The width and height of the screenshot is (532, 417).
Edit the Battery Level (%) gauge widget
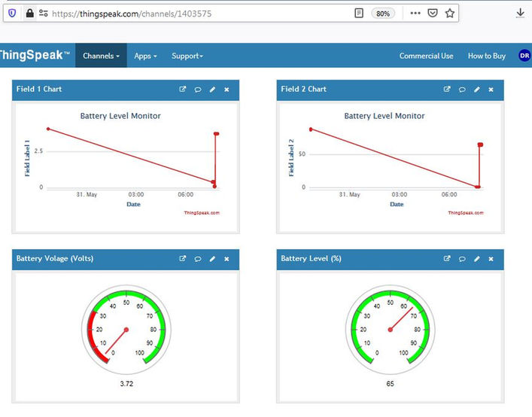pyautogui.click(x=477, y=259)
